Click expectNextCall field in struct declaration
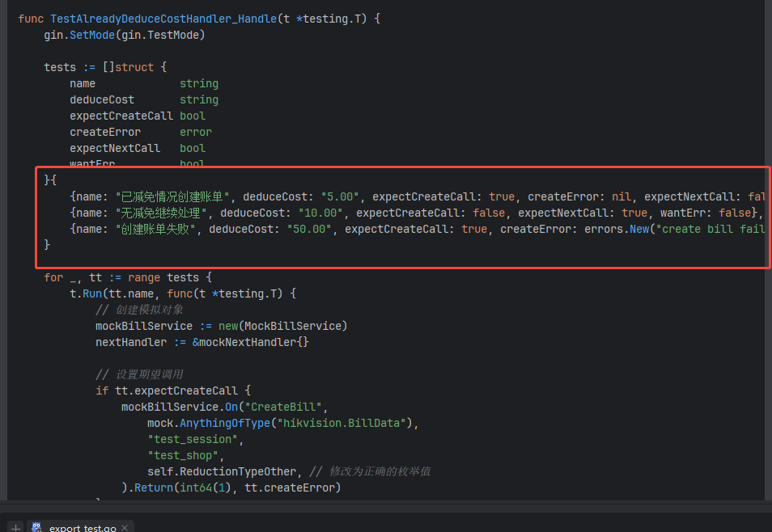772x532 pixels. coord(115,148)
